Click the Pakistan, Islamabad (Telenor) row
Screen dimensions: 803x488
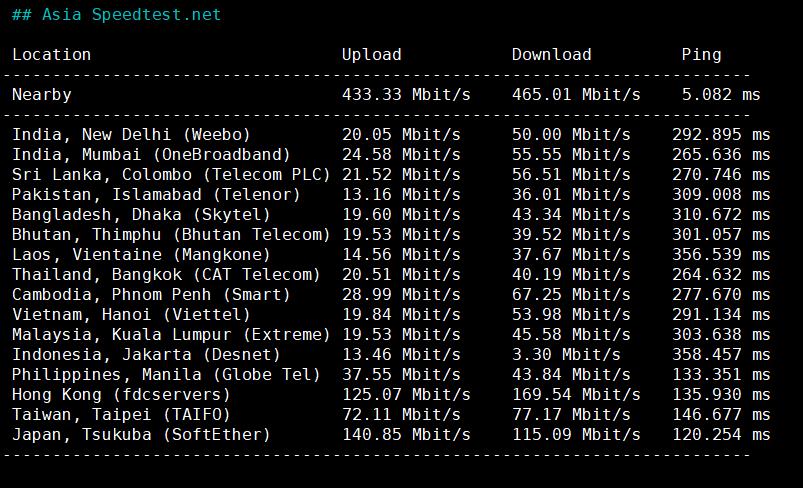141,195
